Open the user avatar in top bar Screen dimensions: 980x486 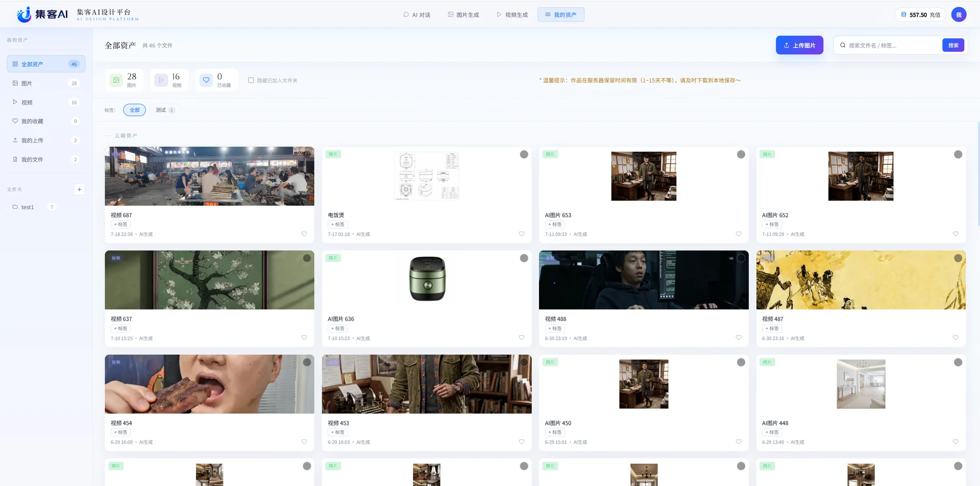tap(959, 15)
